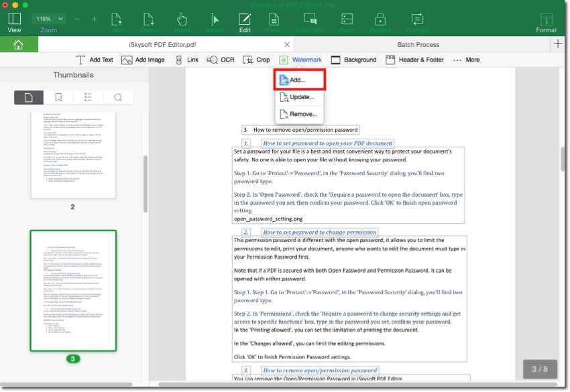Viewport: 570px width, 392px height.
Task: Switch to the Batch Process tab
Action: tap(417, 44)
